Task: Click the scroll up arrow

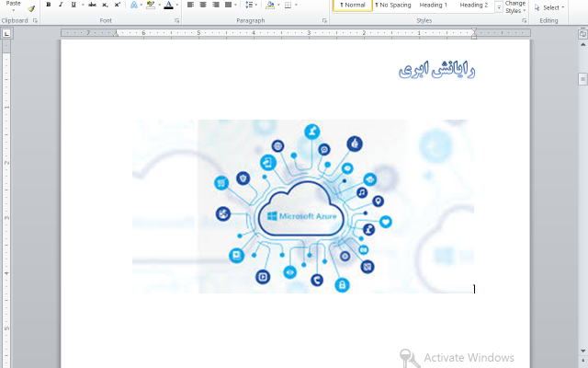Action: point(582,44)
